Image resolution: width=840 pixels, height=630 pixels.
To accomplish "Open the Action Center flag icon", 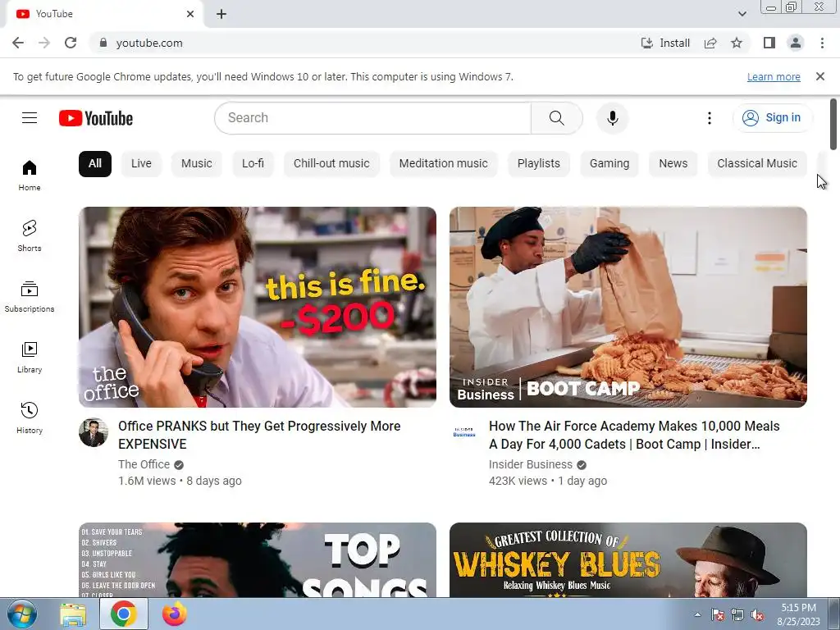I will (x=718, y=615).
